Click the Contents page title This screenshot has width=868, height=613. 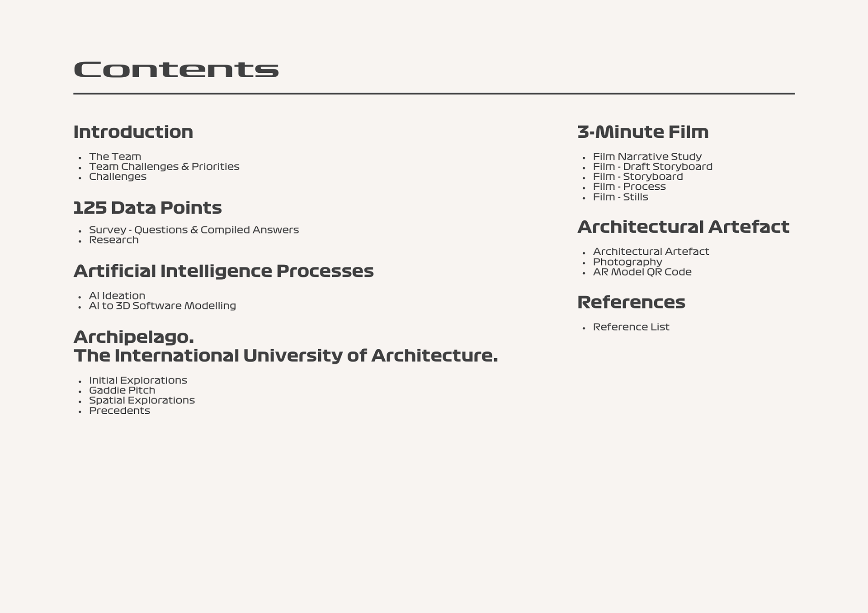tap(176, 70)
